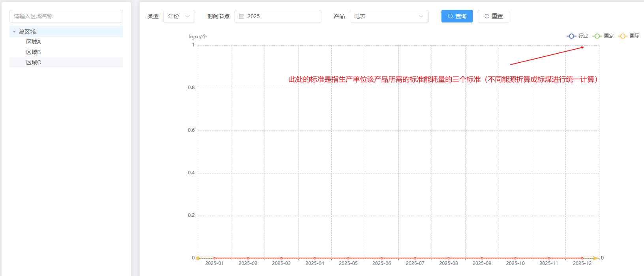
Task: Click the 2025-07 x-axis label
Action: pos(415,263)
